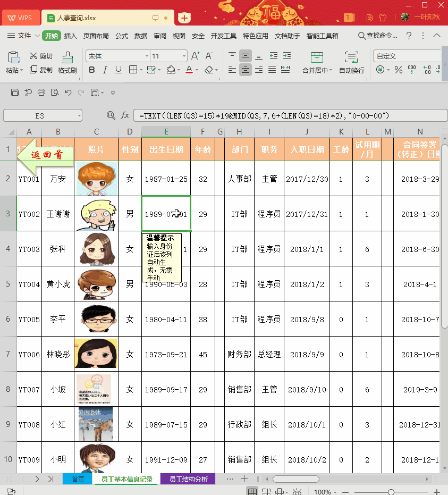Screen dimensions: 448x495
Task: Expand the font color dropdown arrow
Action: click(x=197, y=70)
